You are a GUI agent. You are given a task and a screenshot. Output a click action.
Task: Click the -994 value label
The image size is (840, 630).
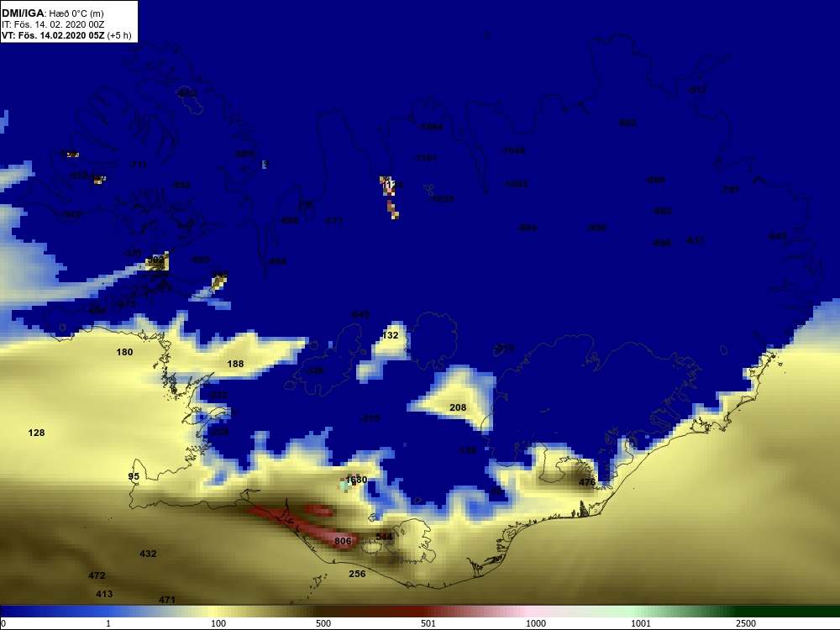click(527, 228)
